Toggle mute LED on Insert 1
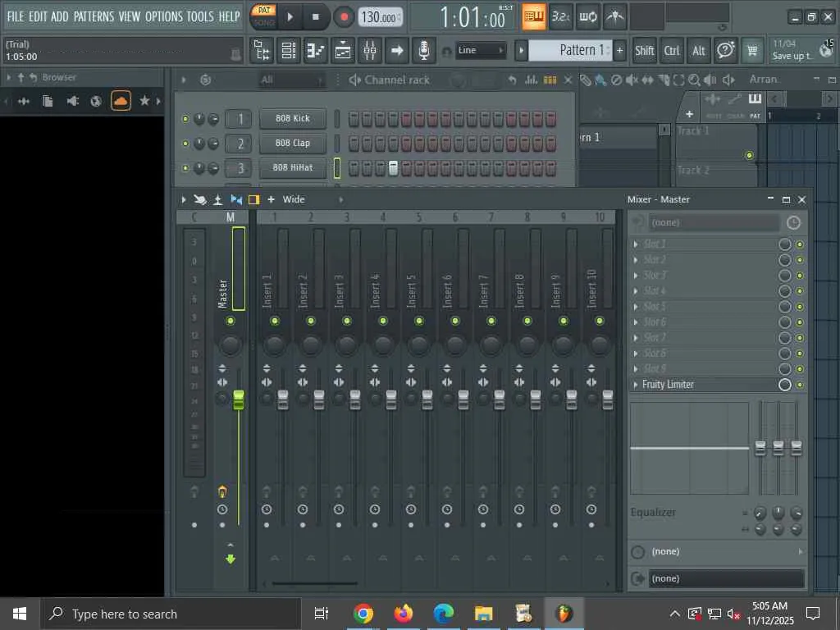The width and height of the screenshot is (840, 630). coord(275,321)
